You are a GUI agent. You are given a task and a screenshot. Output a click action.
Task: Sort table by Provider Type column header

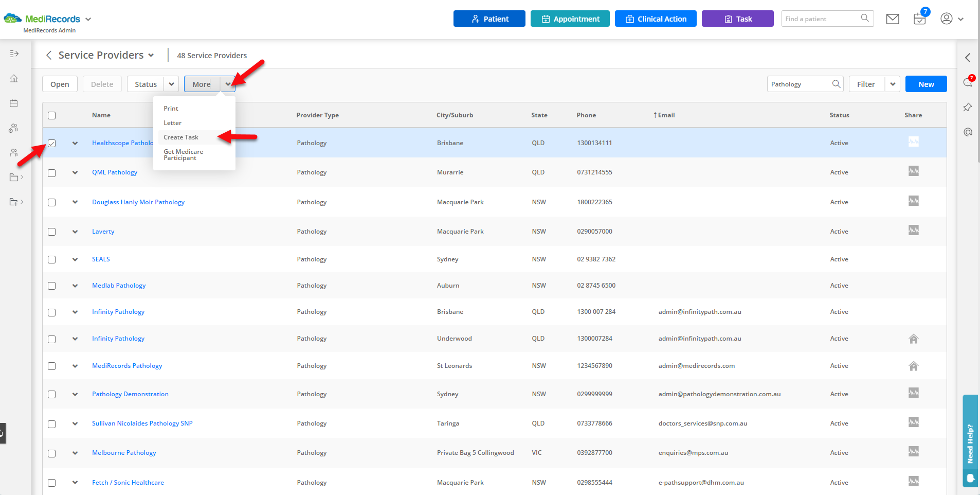point(317,115)
